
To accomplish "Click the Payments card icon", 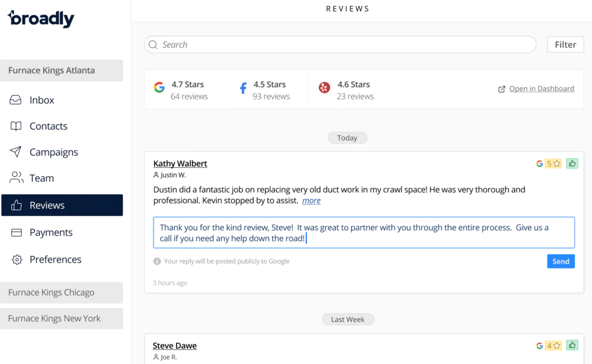I will point(16,233).
